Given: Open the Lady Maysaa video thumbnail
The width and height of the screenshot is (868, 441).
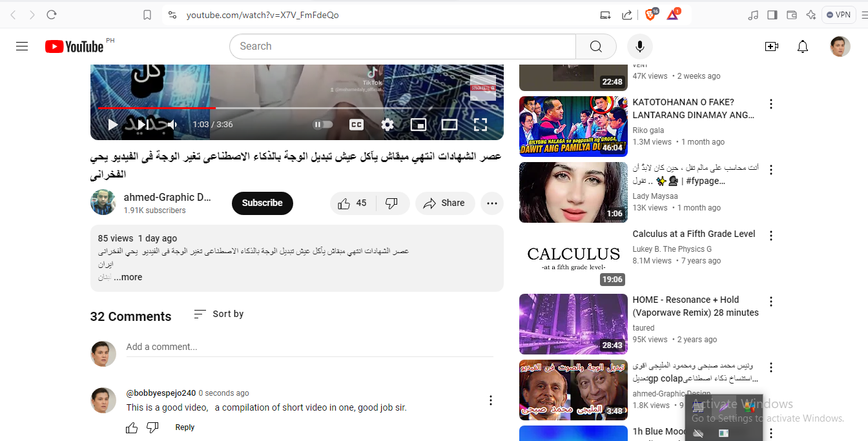Looking at the screenshot, I should 573,192.
